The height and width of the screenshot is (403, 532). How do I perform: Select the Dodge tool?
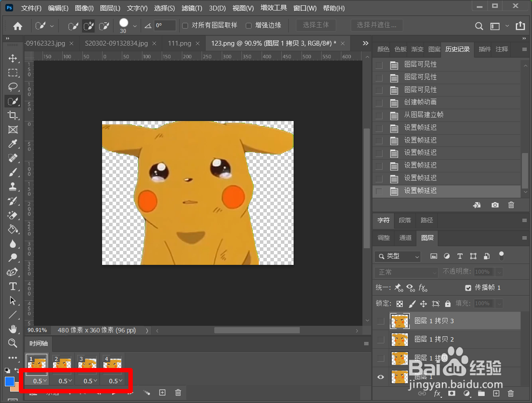pyautogui.click(x=13, y=258)
